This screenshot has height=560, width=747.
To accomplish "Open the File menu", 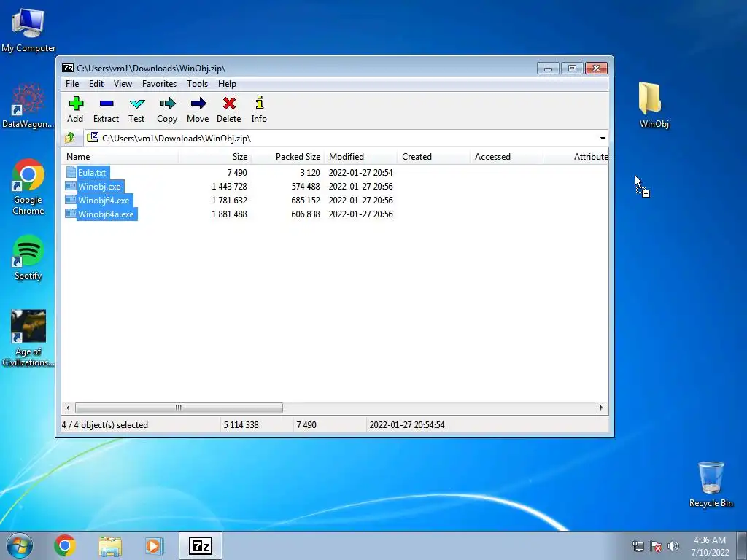I will pyautogui.click(x=72, y=84).
